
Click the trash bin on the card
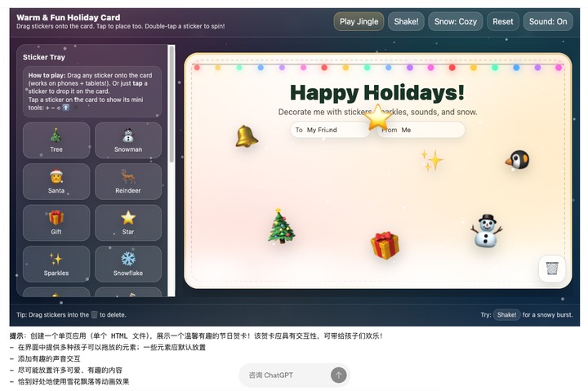pyautogui.click(x=552, y=268)
